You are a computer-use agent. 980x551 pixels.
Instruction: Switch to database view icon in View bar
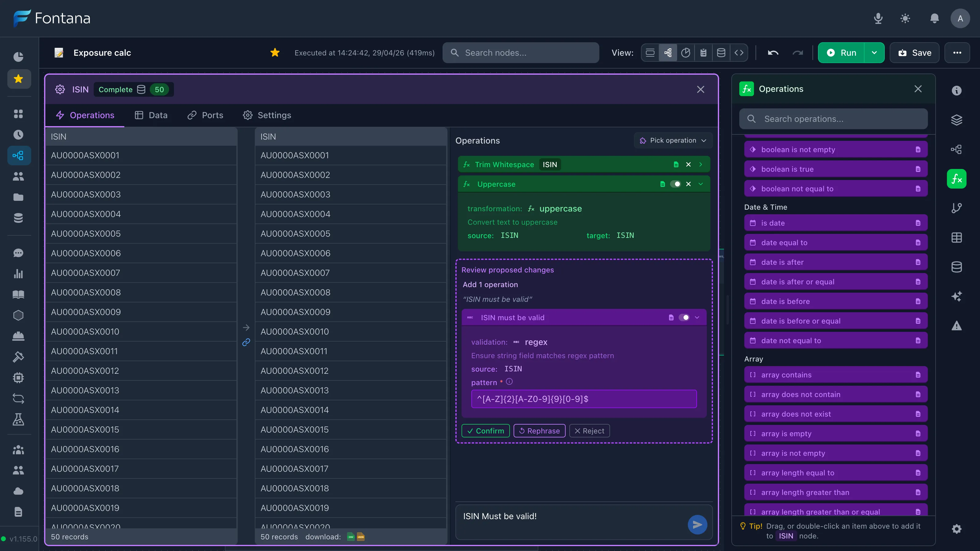pyautogui.click(x=721, y=52)
